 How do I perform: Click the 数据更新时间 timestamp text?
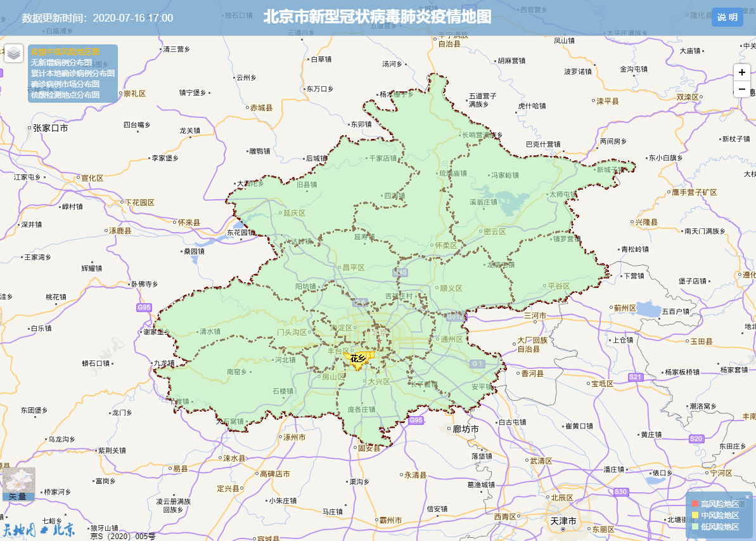click(x=98, y=18)
